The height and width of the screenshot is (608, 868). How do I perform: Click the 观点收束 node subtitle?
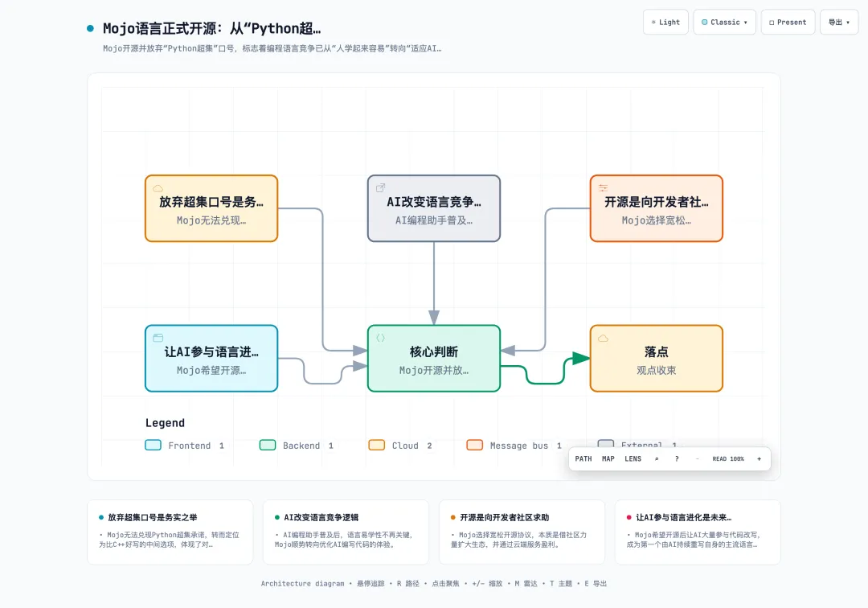coord(657,371)
